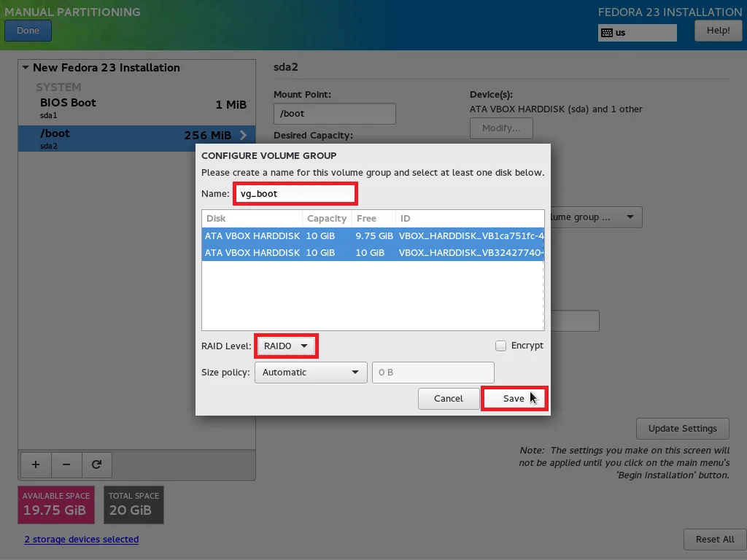Click the chevron arrow on /boot row
Viewport: 747px width, 560px height.
coord(244,135)
